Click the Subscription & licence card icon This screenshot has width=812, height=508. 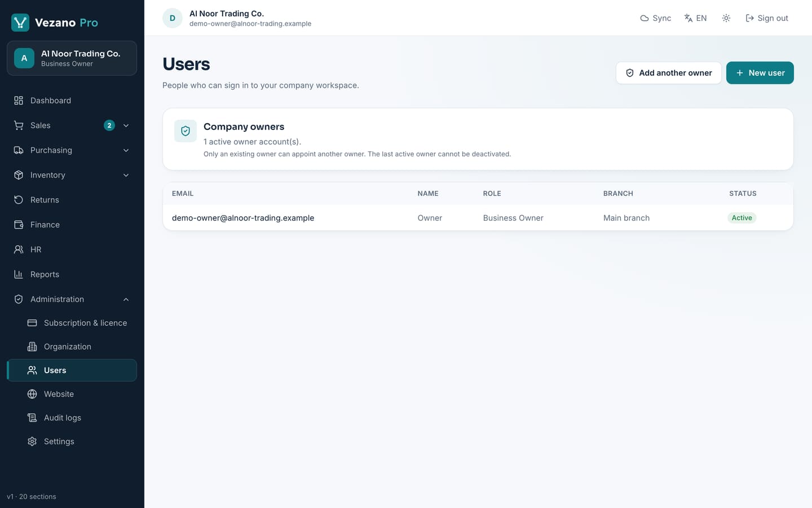point(32,323)
